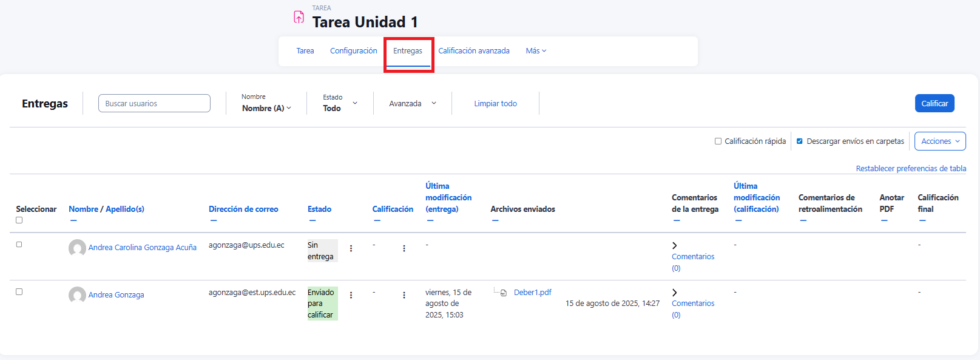This screenshot has width=980, height=360.
Task: Click Andrea Carolina Gonzaga Acuña's avatar picture
Action: tap(77, 248)
